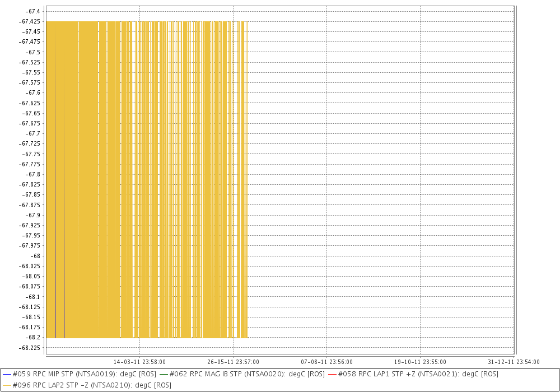This screenshot has height=392, width=560.
Task: Click y-axis value -67.6
Action: click(32, 93)
